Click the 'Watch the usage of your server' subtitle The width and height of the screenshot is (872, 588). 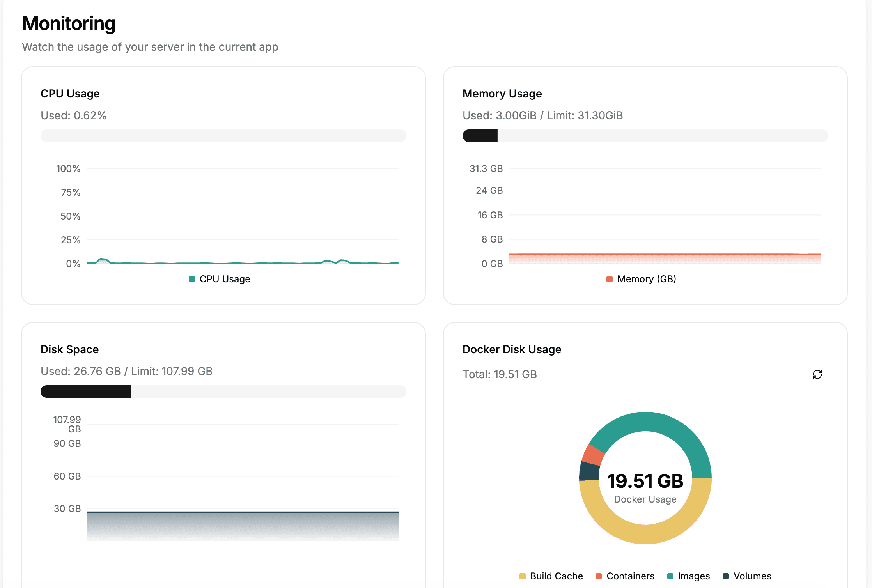[150, 47]
